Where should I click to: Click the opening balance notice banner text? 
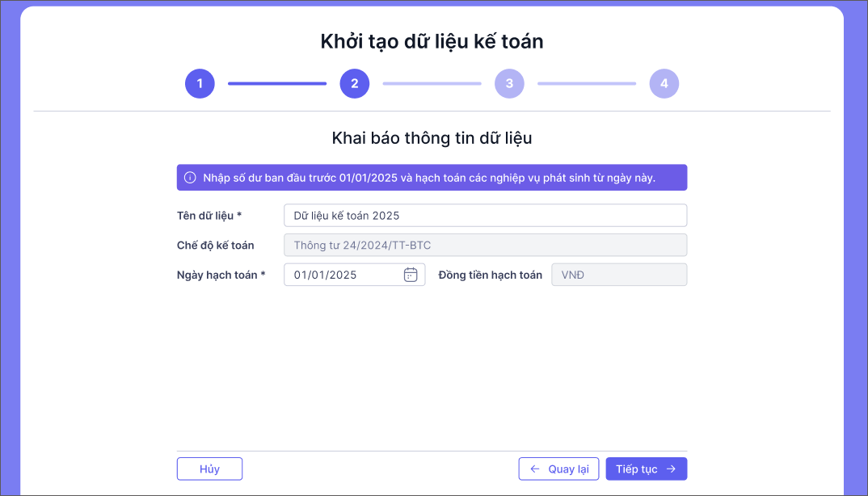point(428,178)
